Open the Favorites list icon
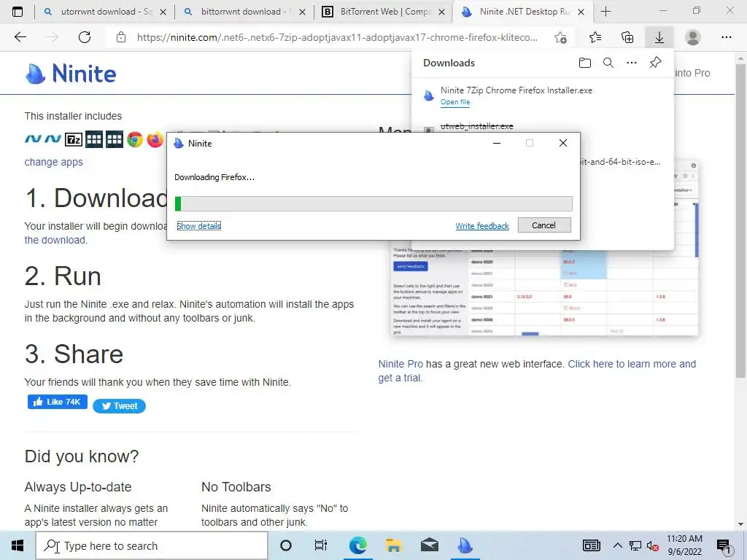Image resolution: width=747 pixels, height=560 pixels. (x=595, y=37)
